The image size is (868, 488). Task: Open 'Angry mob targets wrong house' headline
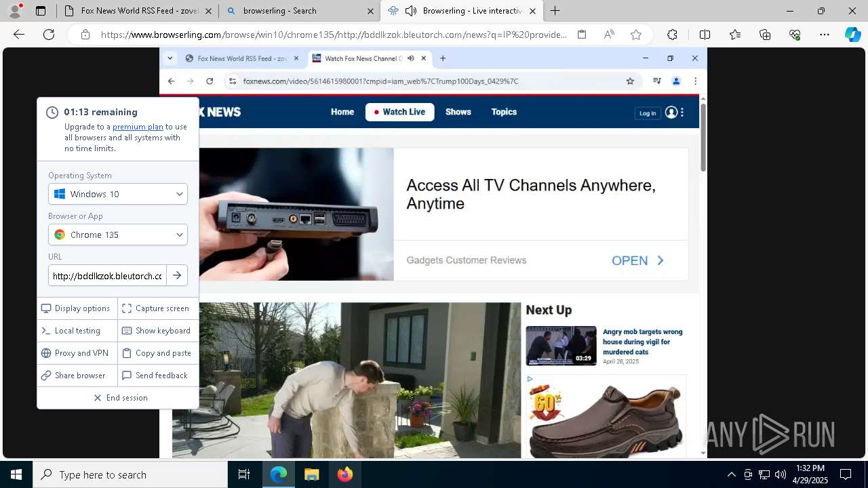coord(642,342)
